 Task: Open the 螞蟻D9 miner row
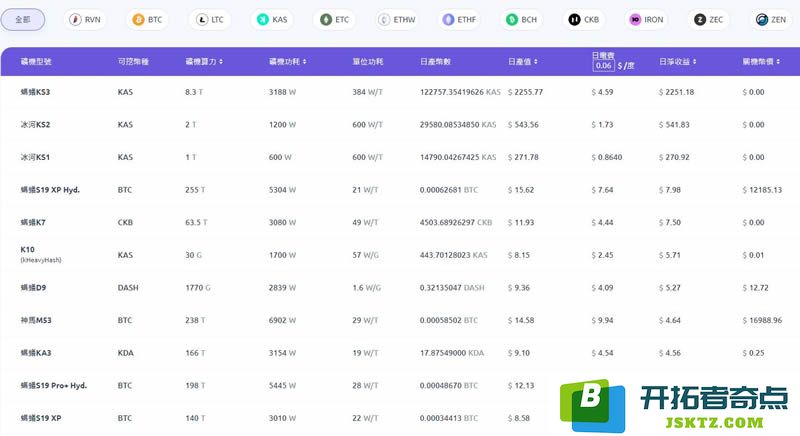(400, 288)
